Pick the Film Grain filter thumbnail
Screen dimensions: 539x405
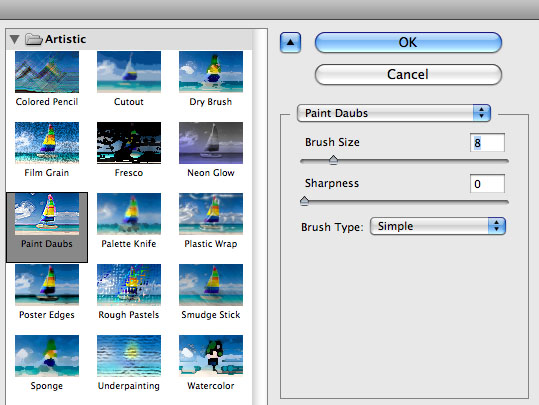click(x=47, y=143)
